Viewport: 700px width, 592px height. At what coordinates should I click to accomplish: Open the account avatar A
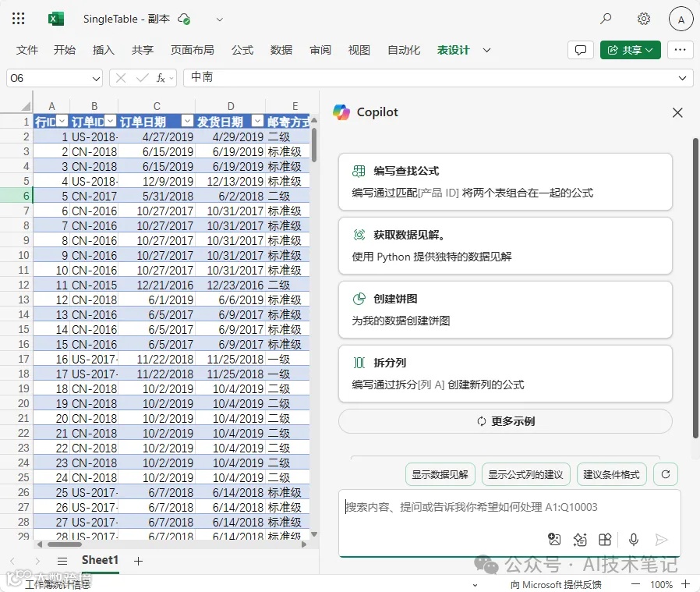(681, 19)
